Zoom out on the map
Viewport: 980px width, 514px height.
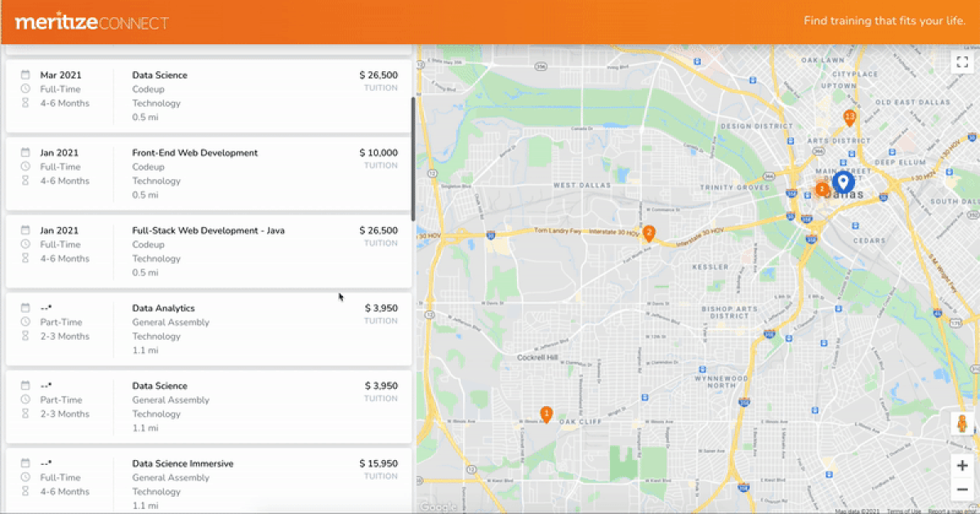[961, 489]
